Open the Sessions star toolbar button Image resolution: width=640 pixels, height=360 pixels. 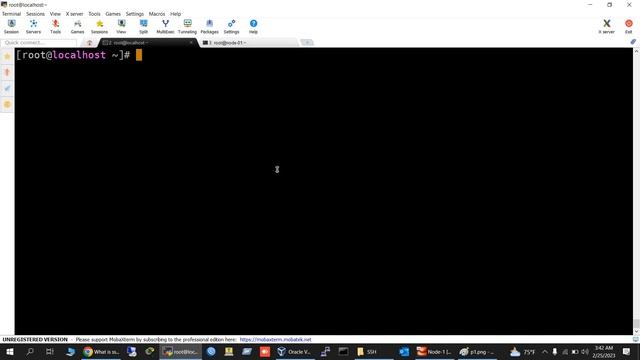(x=100, y=27)
